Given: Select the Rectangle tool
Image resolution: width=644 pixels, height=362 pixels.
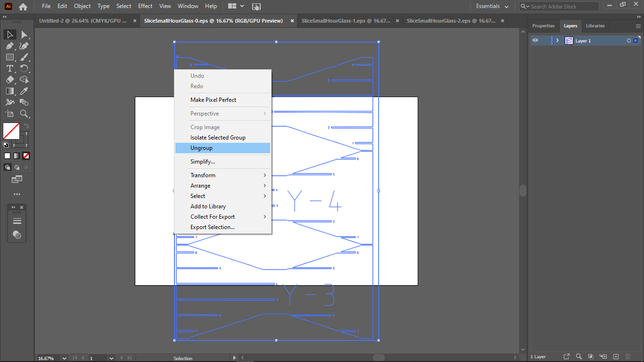Looking at the screenshot, I should [9, 57].
